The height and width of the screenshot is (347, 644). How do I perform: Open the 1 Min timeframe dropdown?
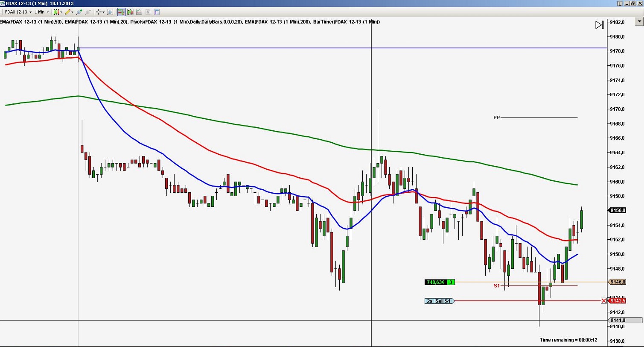coord(48,12)
